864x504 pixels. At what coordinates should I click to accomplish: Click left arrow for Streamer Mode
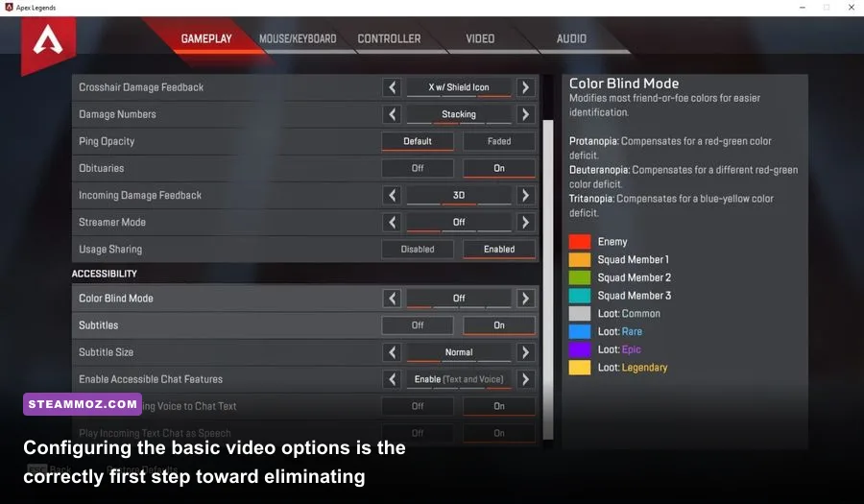click(x=392, y=222)
